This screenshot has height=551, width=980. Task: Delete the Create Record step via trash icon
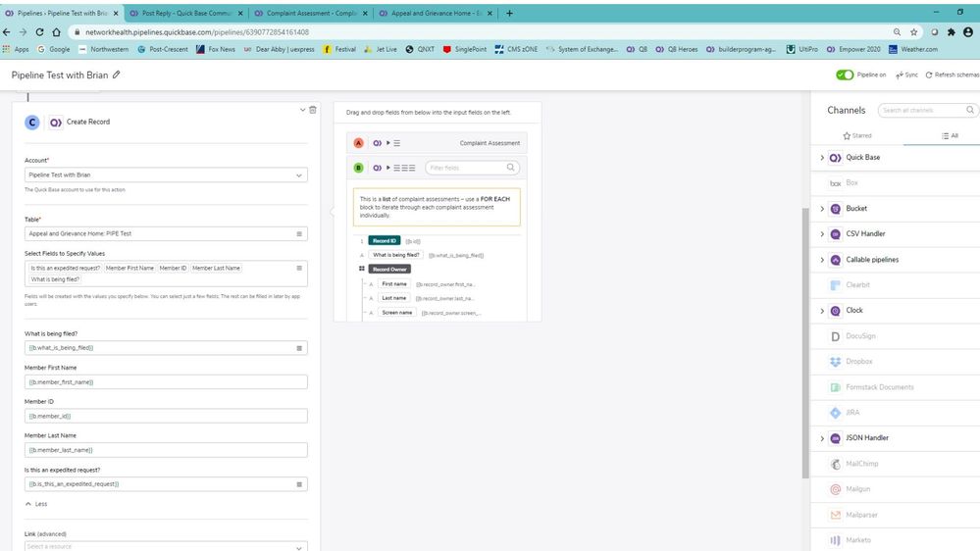point(313,110)
